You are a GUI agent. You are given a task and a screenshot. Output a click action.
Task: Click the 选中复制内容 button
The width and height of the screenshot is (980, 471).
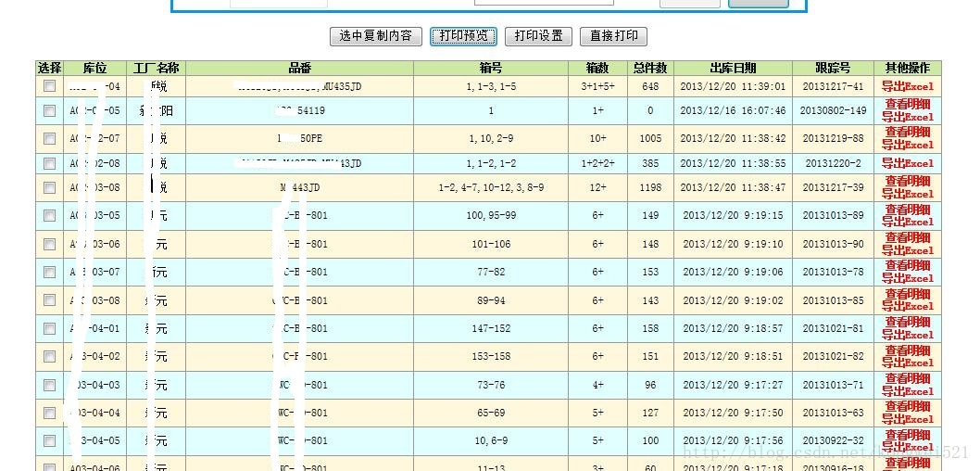coord(376,36)
